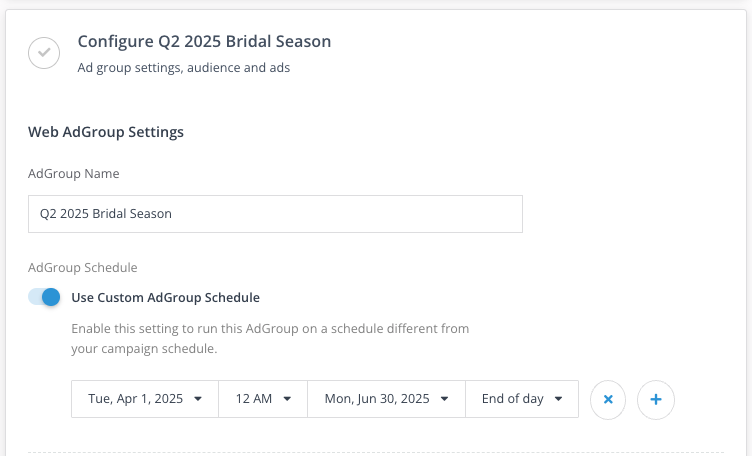The height and width of the screenshot is (456, 752).
Task: Add another schedule row with plus button
Action: [x=656, y=399]
